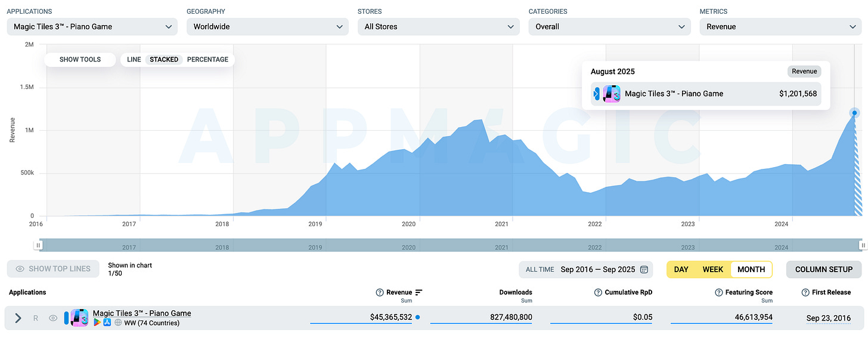Click the blue color bar of Magic Tiles row
The image size is (868, 339).
tap(66, 318)
